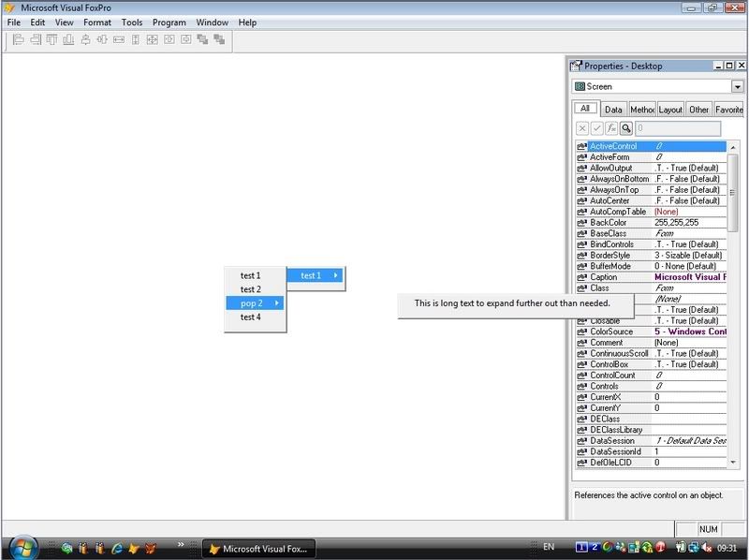Image resolution: width=749 pixels, height=560 pixels.
Task: Click the Align Top Edges toolbar icon
Action: pos(51,40)
